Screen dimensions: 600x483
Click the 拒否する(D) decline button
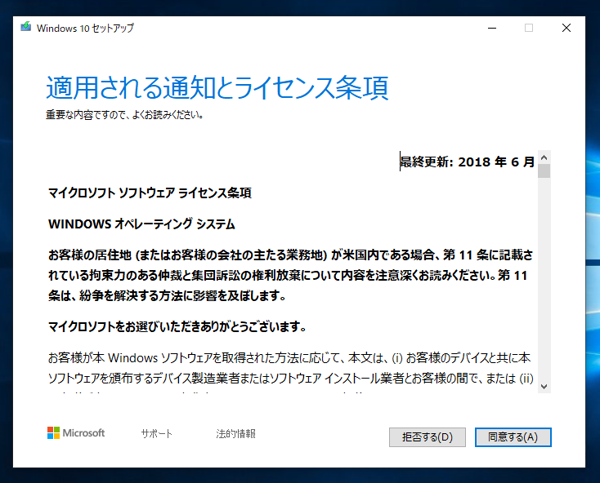tap(427, 437)
